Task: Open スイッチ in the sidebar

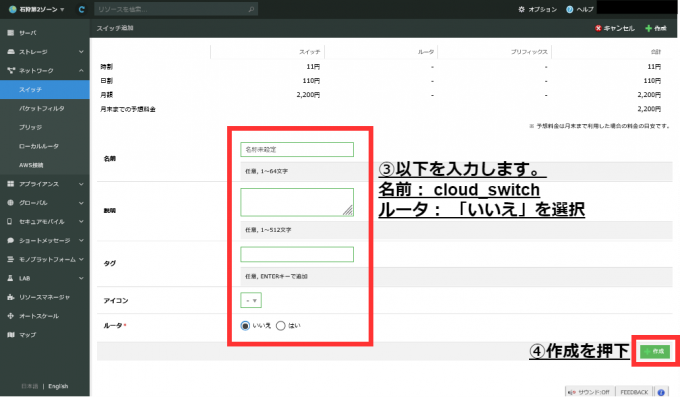Action: 45,89
